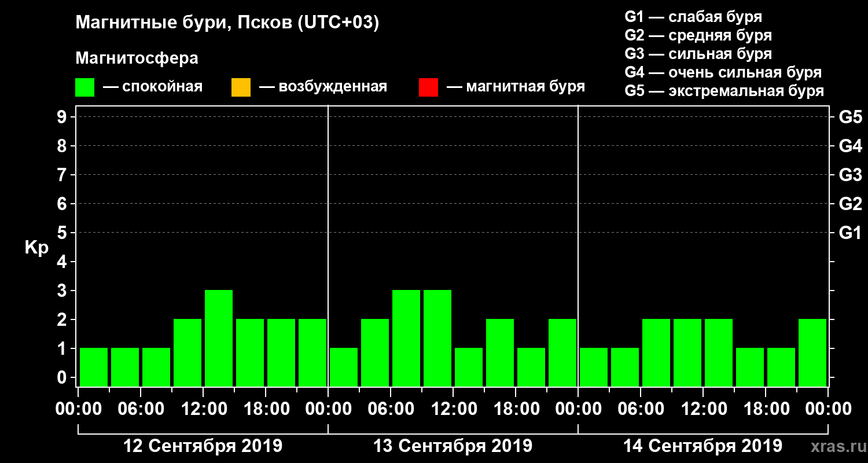Click the '— спокойная' legend label
The width and height of the screenshot is (868, 463).
153,87
